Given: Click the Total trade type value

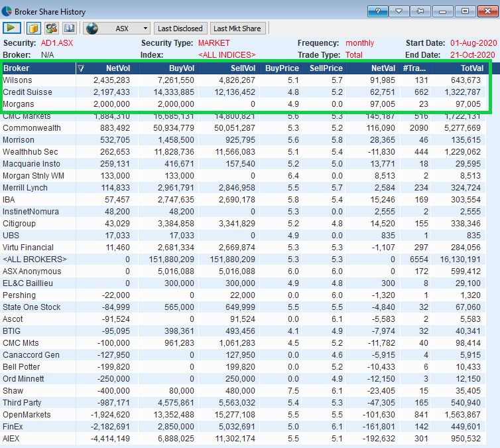Looking at the screenshot, I should 354,55.
